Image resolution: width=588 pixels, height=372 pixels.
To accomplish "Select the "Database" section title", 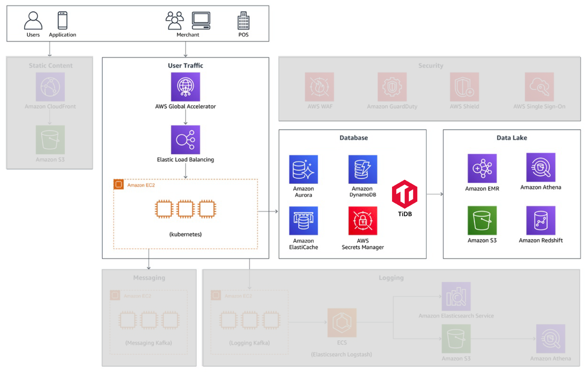I will [353, 138].
